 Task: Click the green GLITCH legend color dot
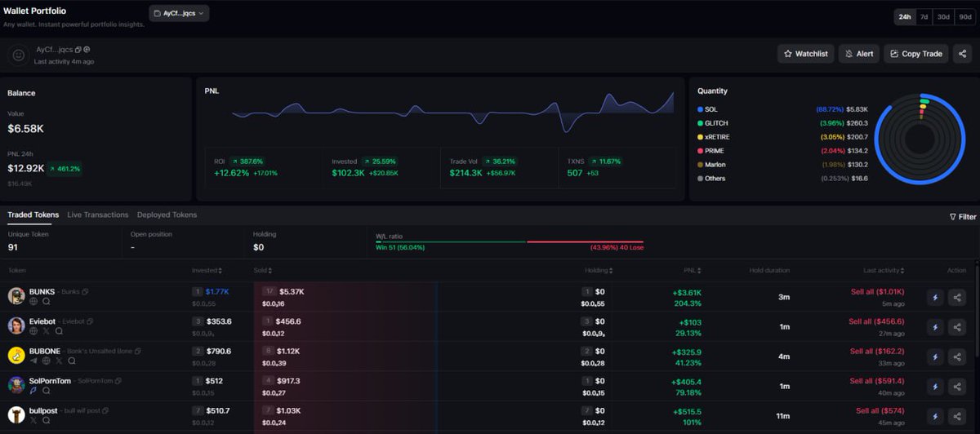tap(700, 122)
